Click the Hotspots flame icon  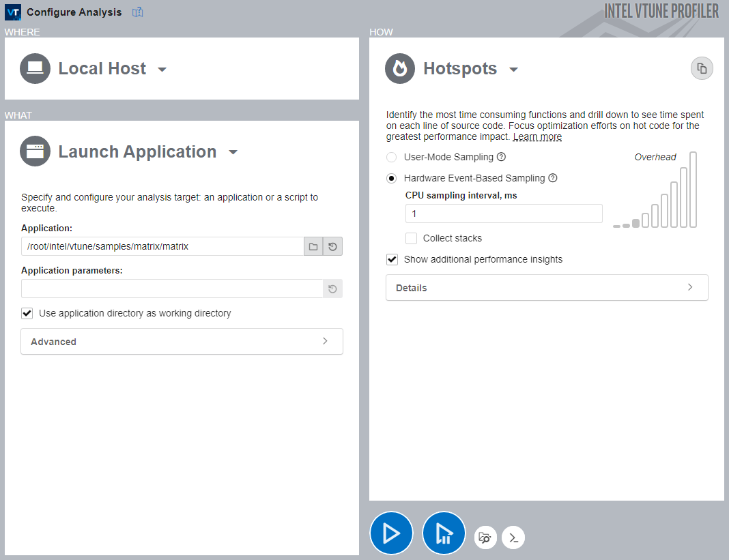pos(400,69)
